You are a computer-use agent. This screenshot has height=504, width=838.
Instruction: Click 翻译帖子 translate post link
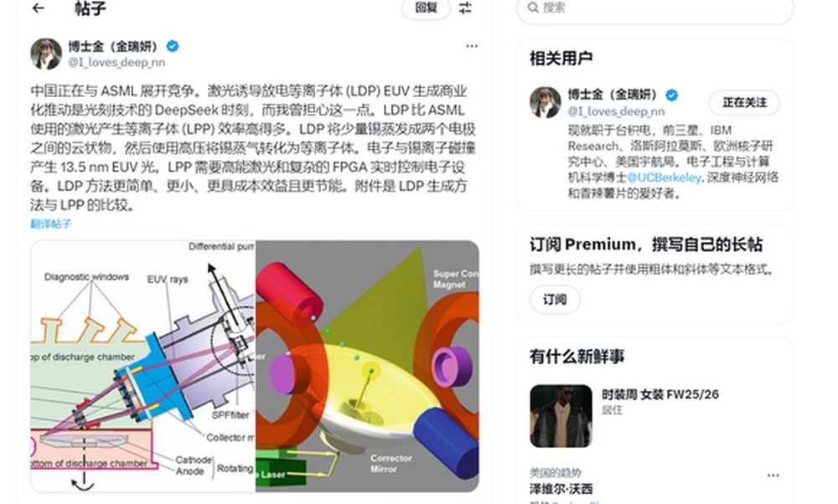(51, 224)
